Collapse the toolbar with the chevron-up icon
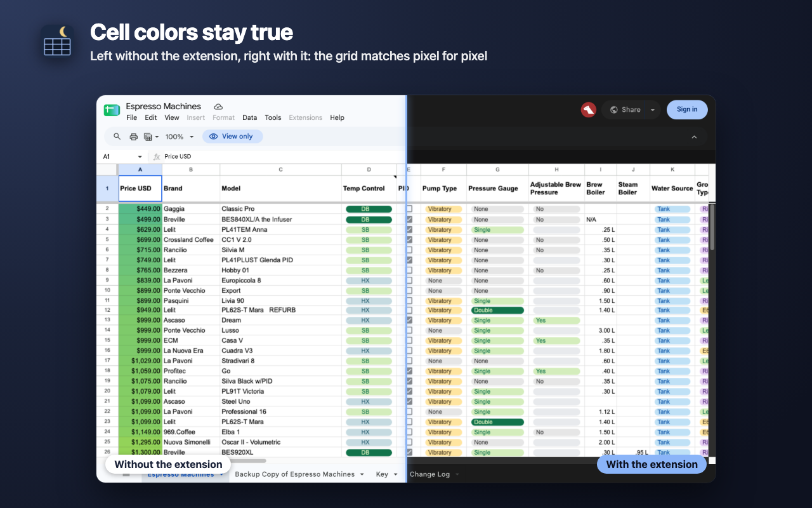The width and height of the screenshot is (812, 508). (x=694, y=137)
